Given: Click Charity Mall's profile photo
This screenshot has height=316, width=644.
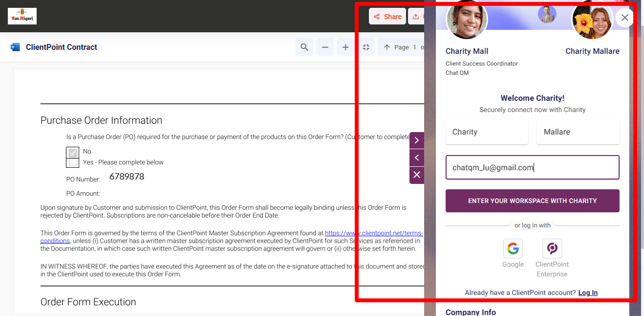Looking at the screenshot, I should tap(467, 20).
